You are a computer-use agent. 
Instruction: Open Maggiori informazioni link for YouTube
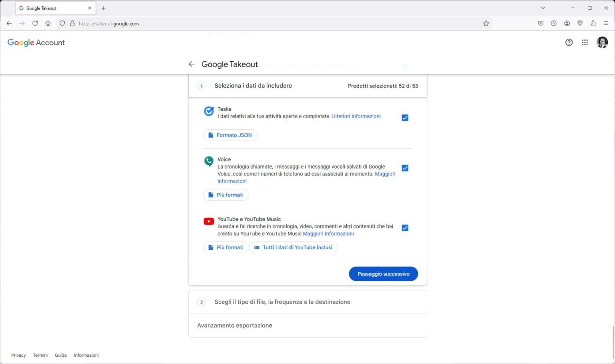click(328, 233)
